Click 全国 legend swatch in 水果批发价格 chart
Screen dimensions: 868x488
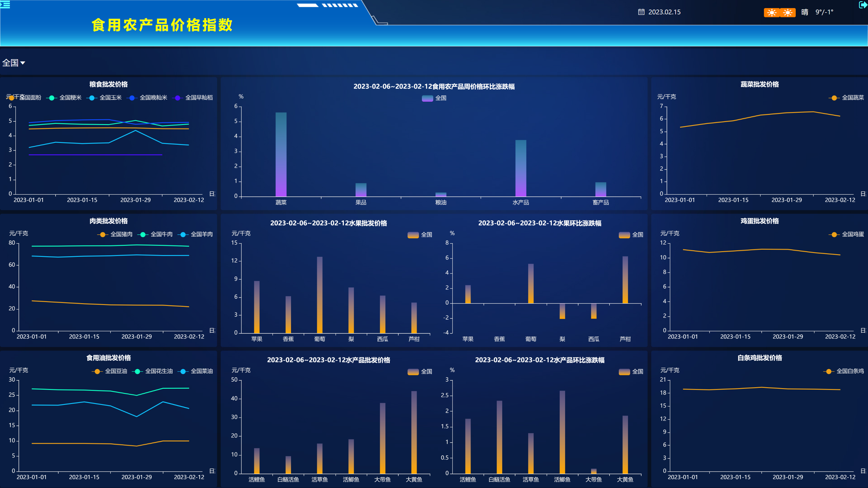coord(413,235)
